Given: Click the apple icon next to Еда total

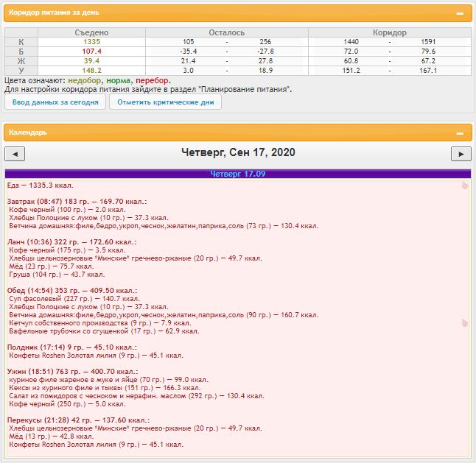Looking at the screenshot, I should pos(464,185).
